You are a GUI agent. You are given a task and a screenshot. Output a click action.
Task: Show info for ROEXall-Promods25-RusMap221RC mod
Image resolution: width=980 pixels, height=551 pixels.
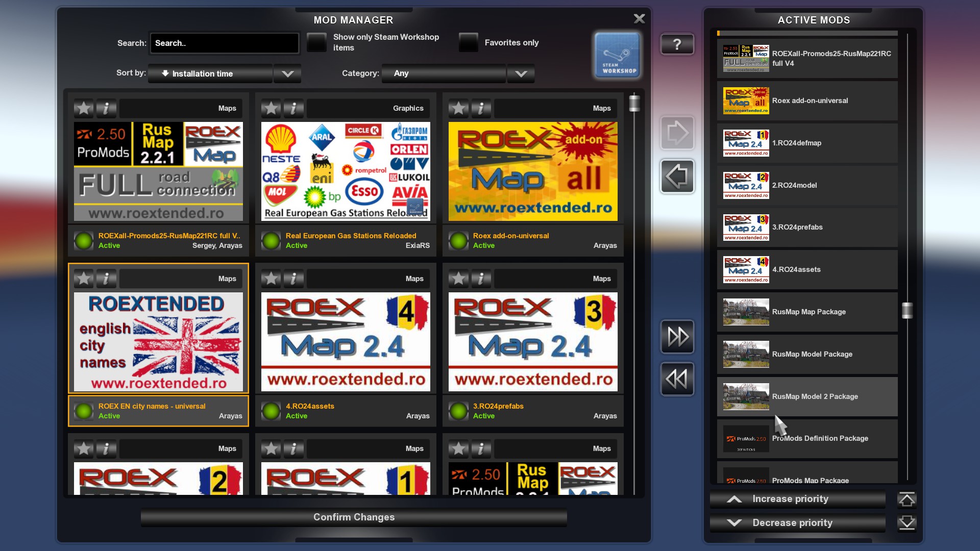point(106,108)
